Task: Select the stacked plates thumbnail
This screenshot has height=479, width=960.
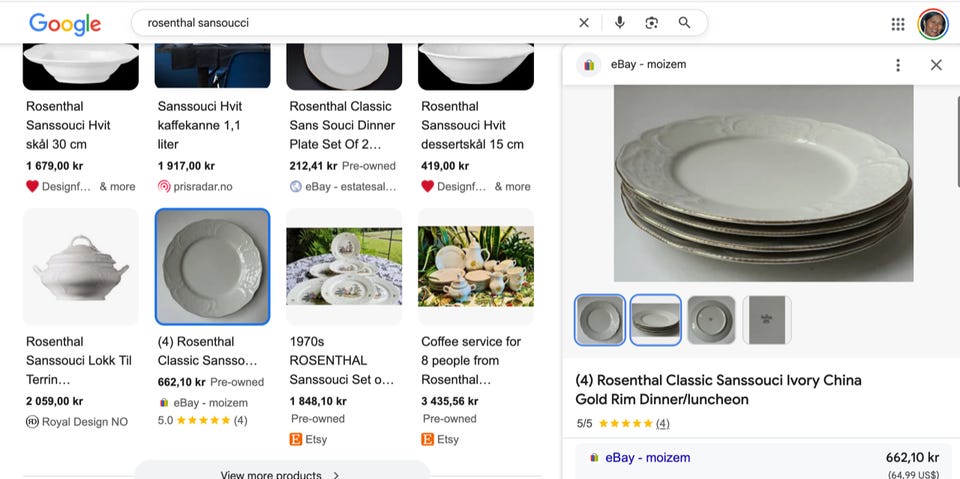Action: tap(656, 320)
